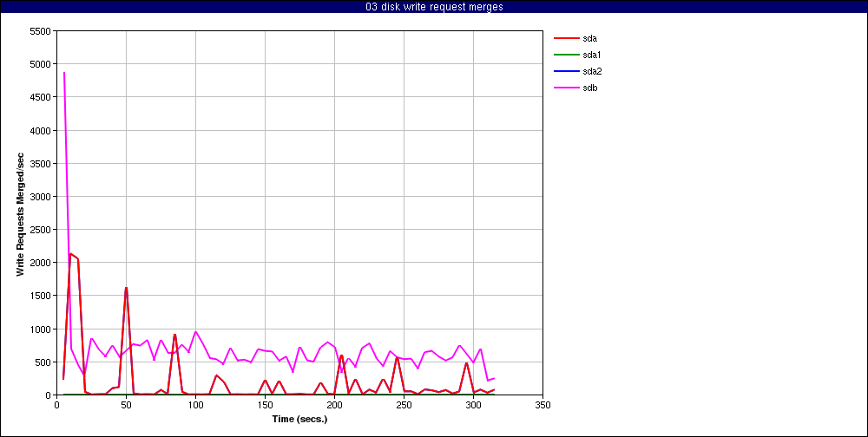Click the sda spike at 50 seconds
This screenshot has height=437, width=868.
pyautogui.click(x=126, y=288)
